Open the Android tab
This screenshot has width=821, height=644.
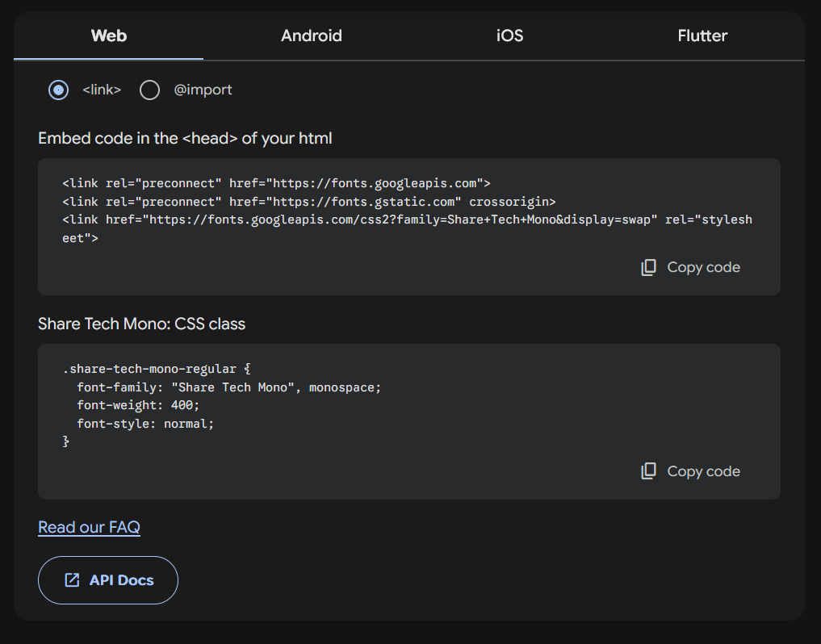click(x=311, y=36)
